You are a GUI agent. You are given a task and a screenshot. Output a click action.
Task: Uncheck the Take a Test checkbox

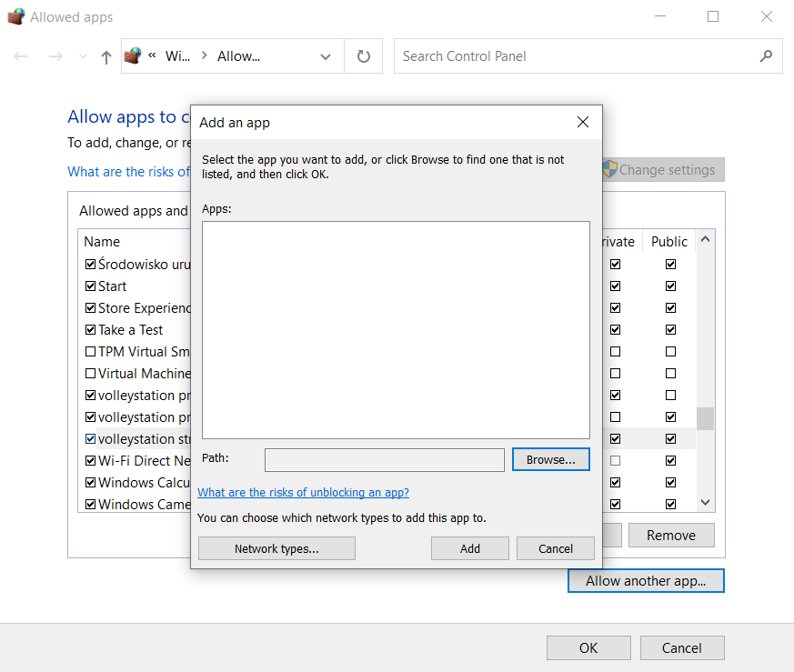pos(90,330)
